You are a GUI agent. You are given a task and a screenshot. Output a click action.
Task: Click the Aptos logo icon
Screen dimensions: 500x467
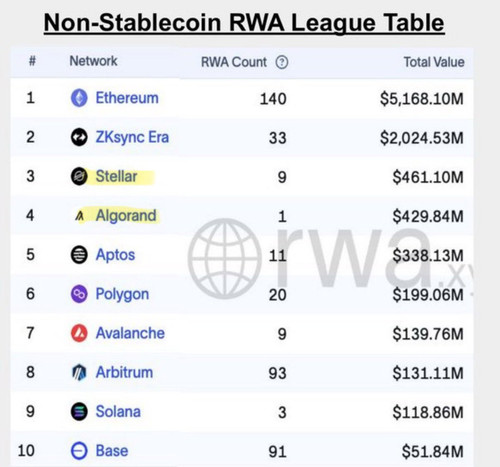tap(79, 255)
